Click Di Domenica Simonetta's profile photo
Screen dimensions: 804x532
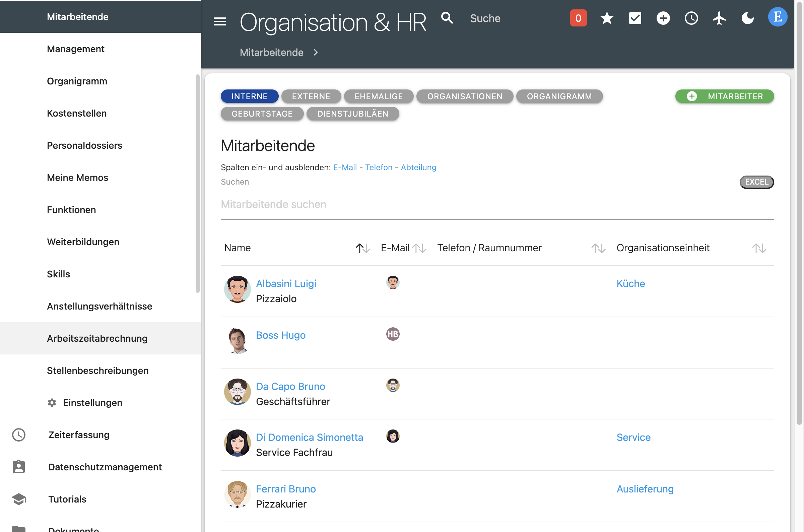pos(237,443)
